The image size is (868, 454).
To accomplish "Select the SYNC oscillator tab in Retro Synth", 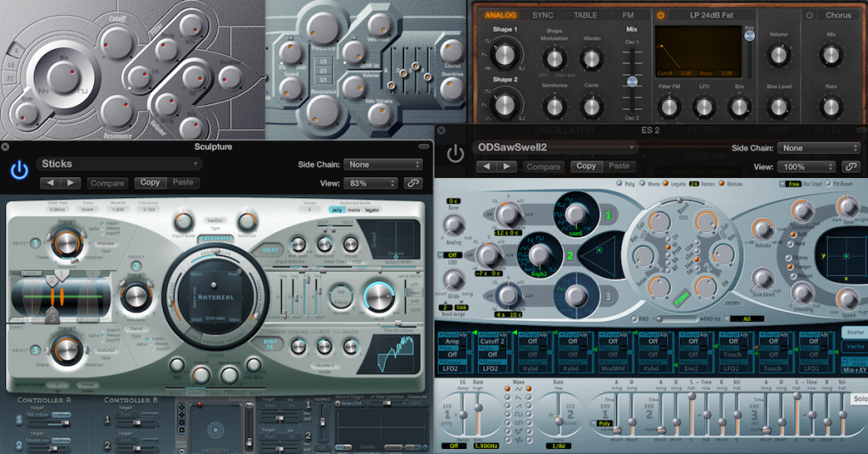I will (542, 15).
